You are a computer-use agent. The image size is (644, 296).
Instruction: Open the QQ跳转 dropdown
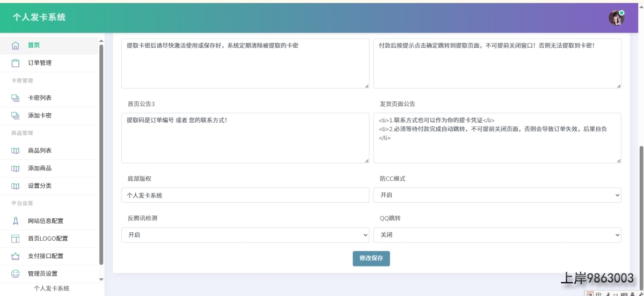497,235
